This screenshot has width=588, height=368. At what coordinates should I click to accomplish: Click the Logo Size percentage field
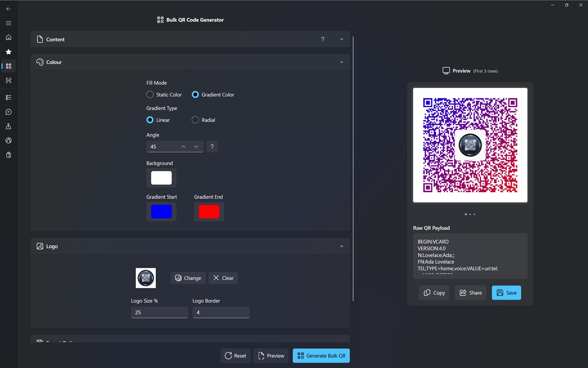[x=159, y=312]
